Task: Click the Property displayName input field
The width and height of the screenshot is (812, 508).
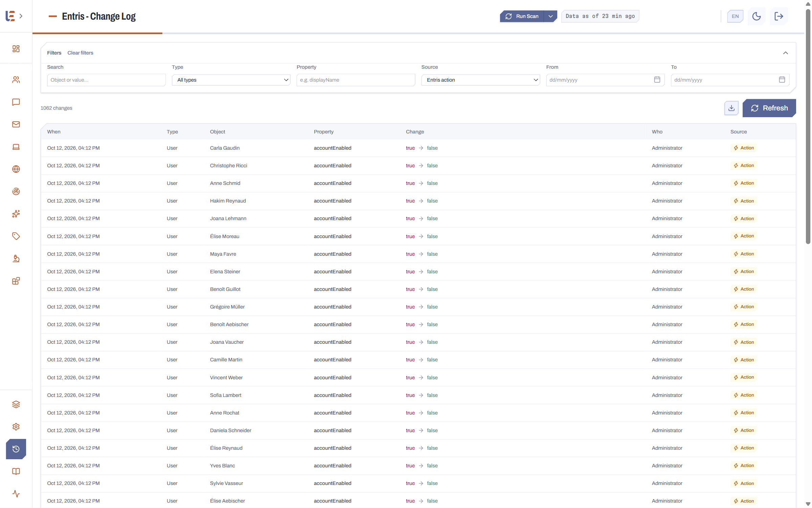Action: 356,80
